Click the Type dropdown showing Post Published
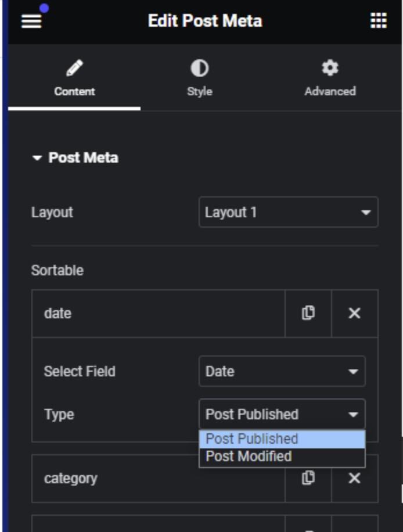Viewport: 403px width, 532px height. pos(282,414)
